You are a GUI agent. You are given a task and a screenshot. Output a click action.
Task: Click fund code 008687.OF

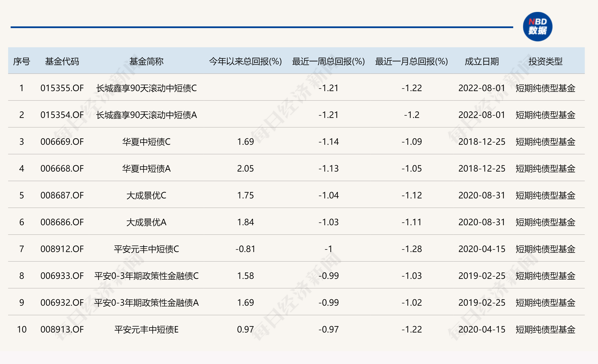pos(62,195)
